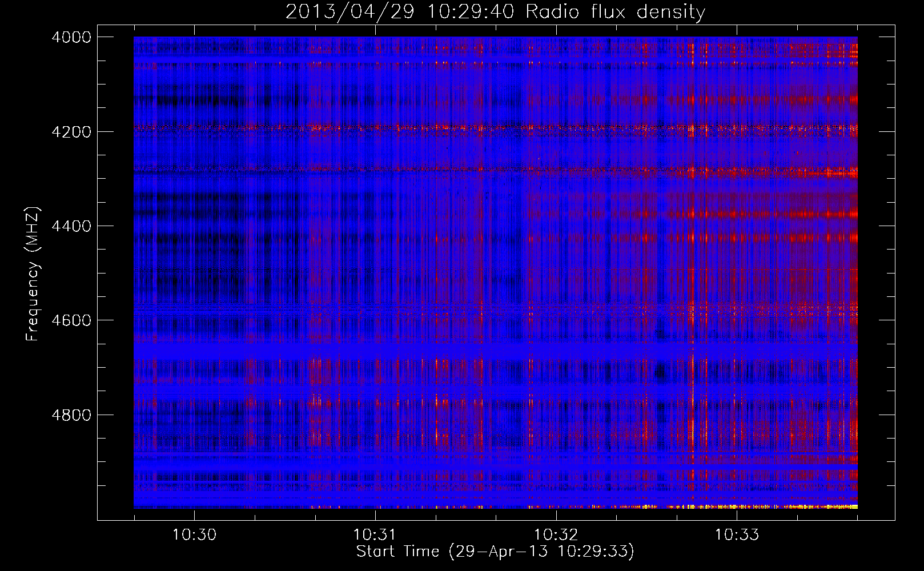The image size is (924, 571).
Task: Click the spectrogram at 4400 MHz and 10:33
Action: (737, 226)
